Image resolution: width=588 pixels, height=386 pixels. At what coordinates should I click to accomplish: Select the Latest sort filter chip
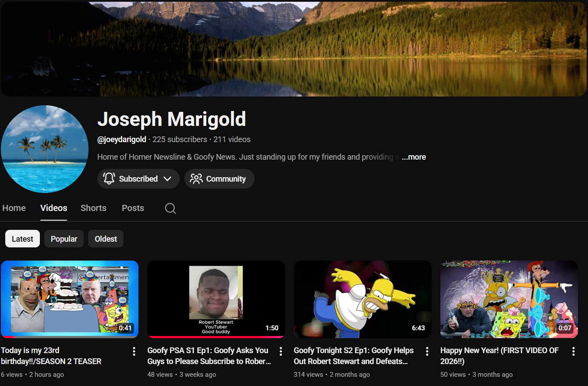pos(22,239)
